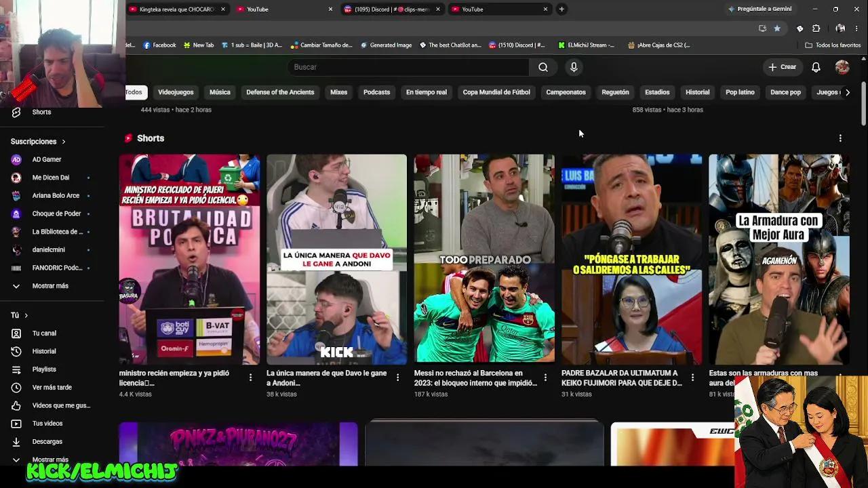Play the Póngase a trabajar short thumbnail
868x488 pixels.
tap(631, 259)
